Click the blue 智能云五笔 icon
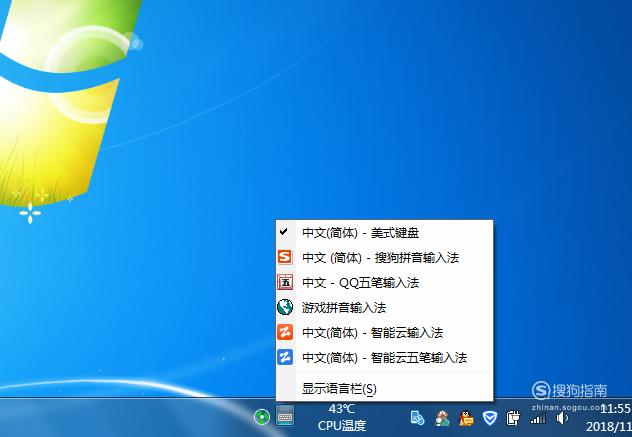 point(285,357)
